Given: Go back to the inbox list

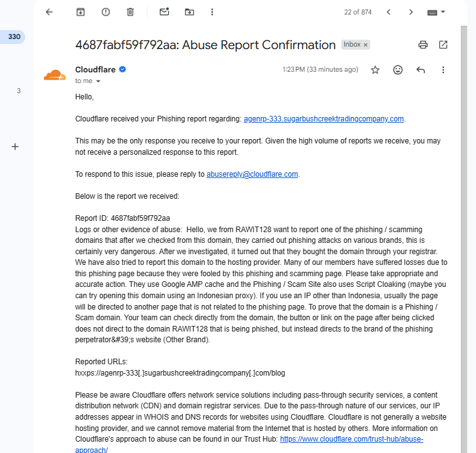Looking at the screenshot, I should 49,12.
